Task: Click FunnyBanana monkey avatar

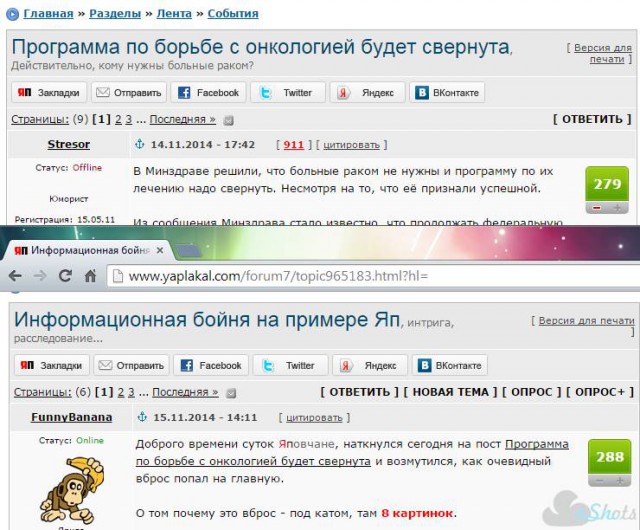Action: pyautogui.click(x=72, y=490)
